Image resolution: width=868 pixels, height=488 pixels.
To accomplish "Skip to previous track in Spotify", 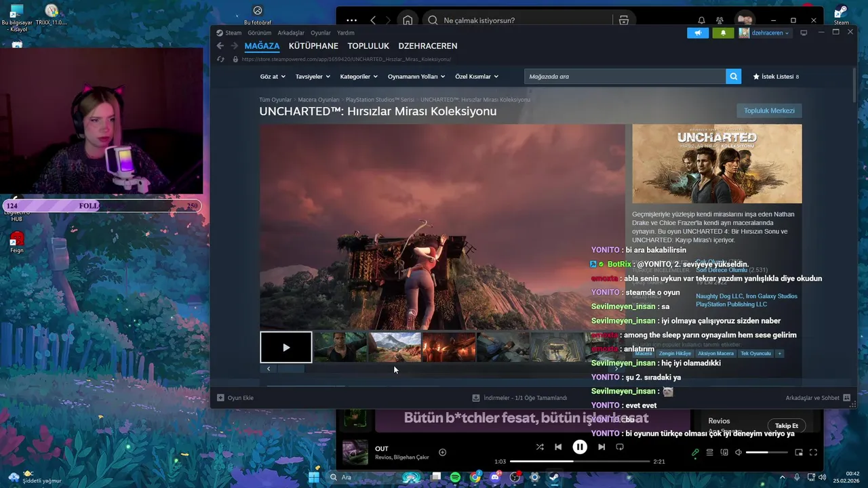I will [x=558, y=447].
